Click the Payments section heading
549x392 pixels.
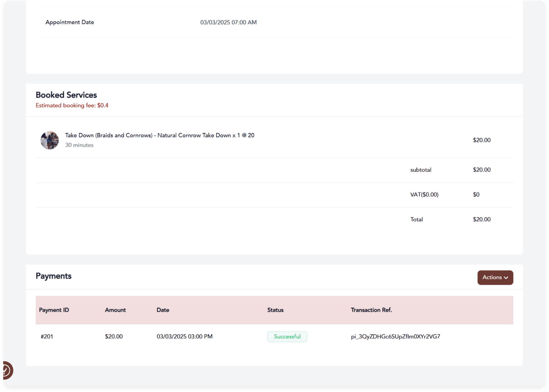tap(54, 276)
